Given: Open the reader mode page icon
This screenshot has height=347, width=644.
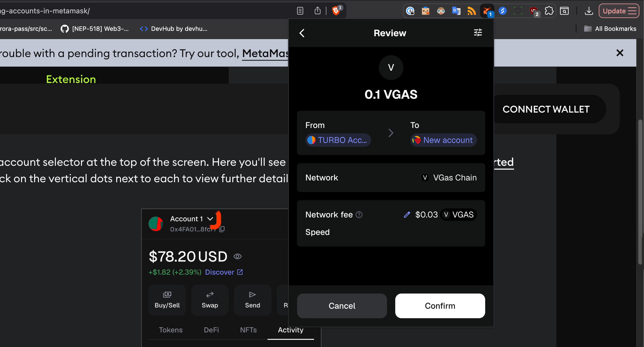Looking at the screenshot, I should (x=300, y=11).
